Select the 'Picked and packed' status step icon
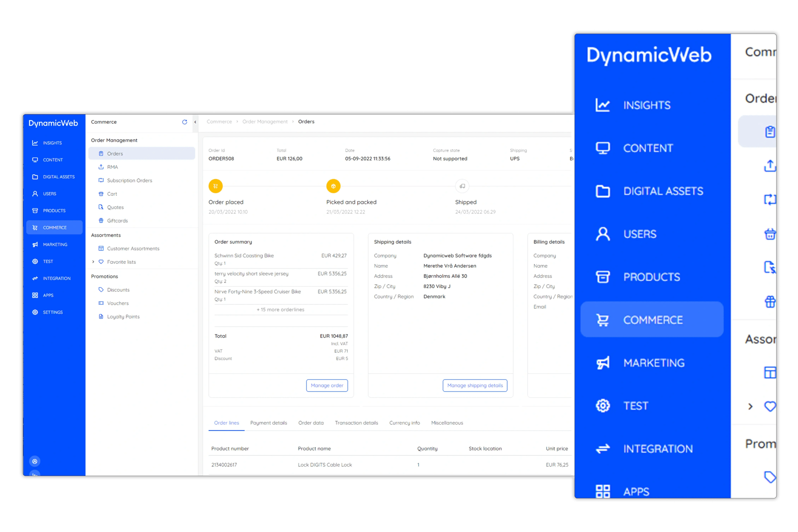 (x=333, y=186)
